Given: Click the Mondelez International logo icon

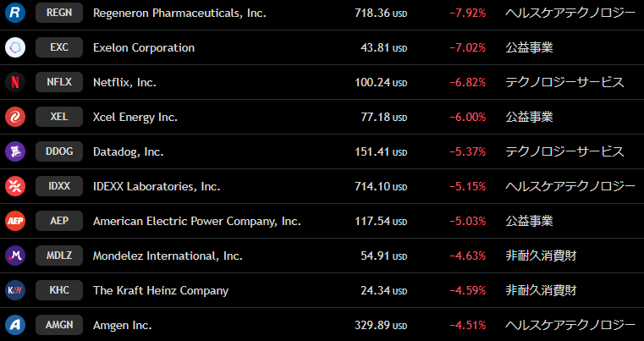Looking at the screenshot, I should pos(15,256).
